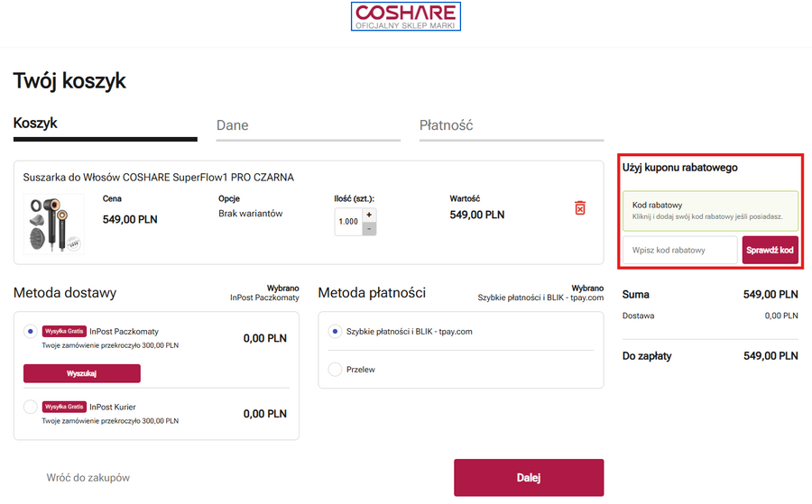Choose Przelew payment option
The image size is (812, 504).
tap(336, 370)
